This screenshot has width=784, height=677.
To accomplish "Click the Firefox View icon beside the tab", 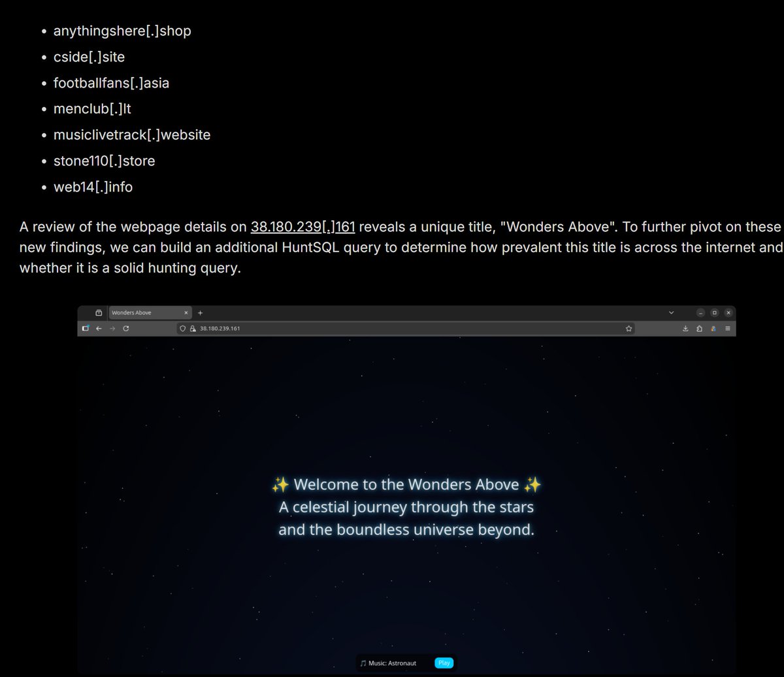I will coord(99,312).
